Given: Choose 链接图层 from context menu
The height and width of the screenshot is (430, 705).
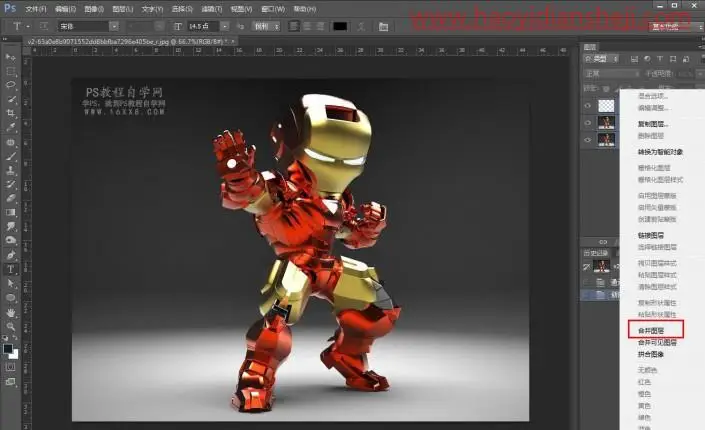Looking at the screenshot, I should [651, 235].
